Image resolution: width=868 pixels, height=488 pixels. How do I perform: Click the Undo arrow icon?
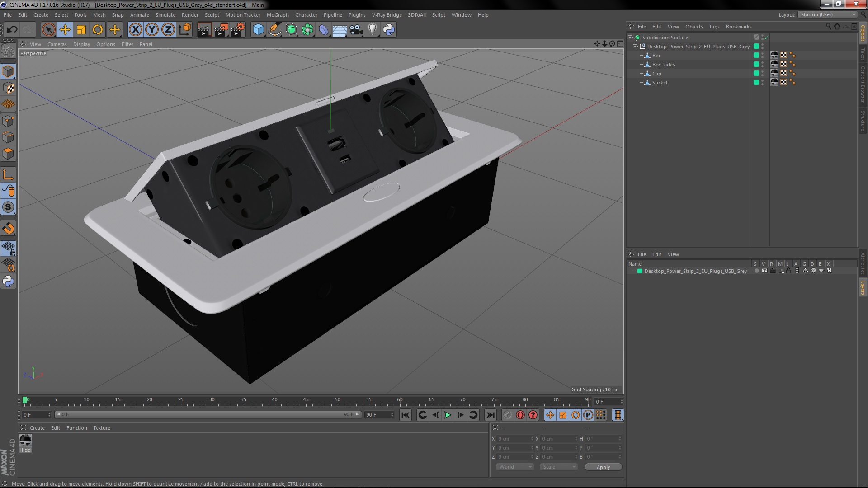[12, 30]
